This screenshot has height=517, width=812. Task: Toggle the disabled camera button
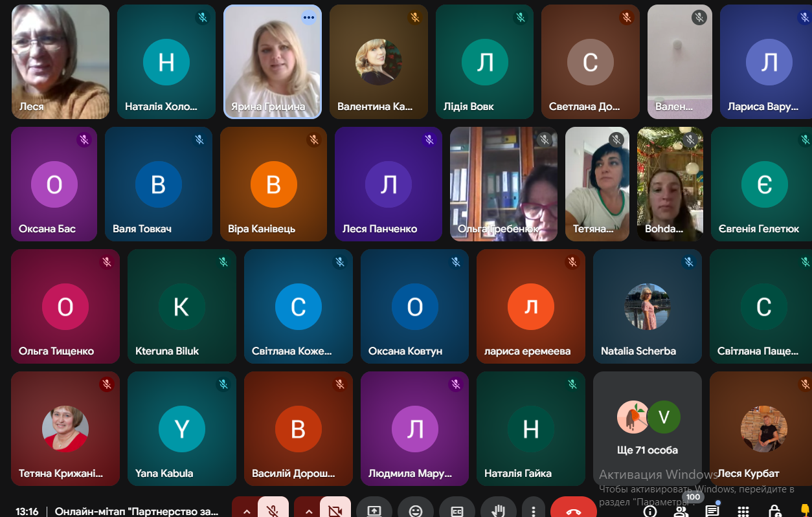335,511
